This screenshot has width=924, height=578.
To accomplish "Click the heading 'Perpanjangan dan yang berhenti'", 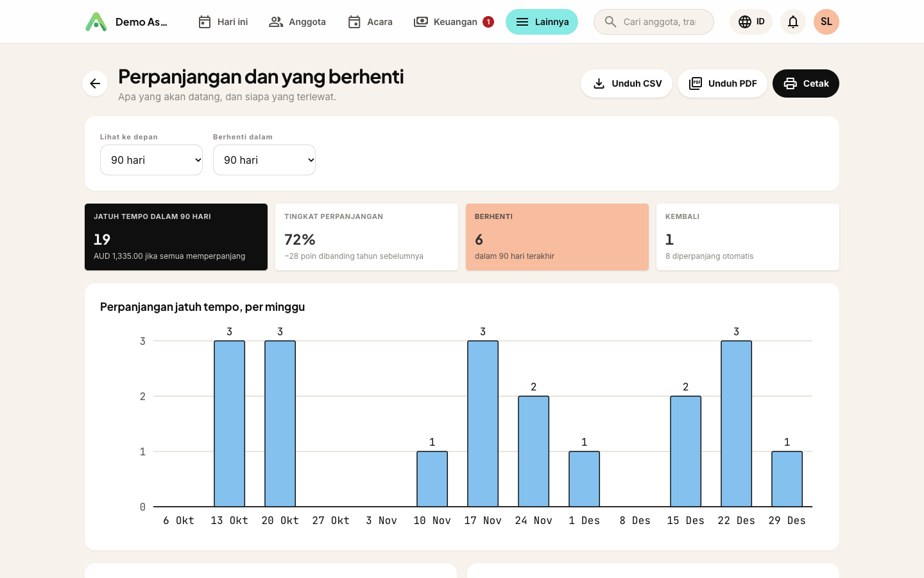I will 261,76.
